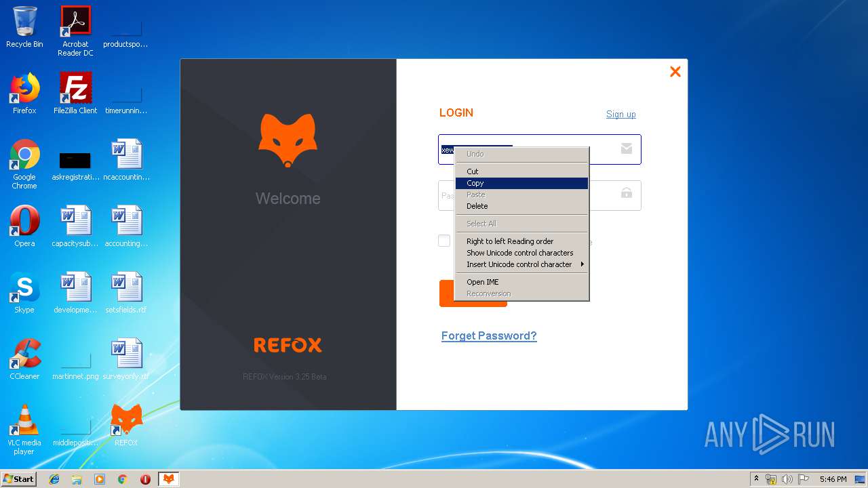Select Show Unicode control characters
The height and width of the screenshot is (488, 868).
[521, 253]
